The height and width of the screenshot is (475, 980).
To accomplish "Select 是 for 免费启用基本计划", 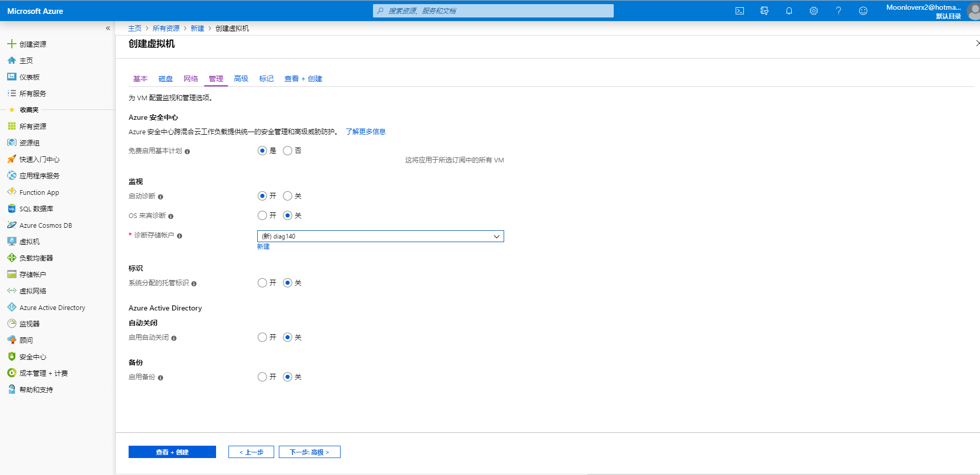I will (x=262, y=151).
